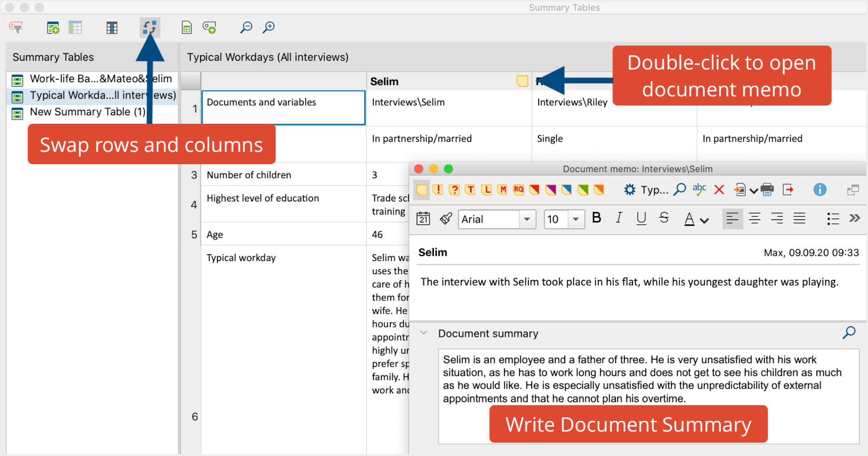Image resolution: width=868 pixels, height=456 pixels.
Task: Click the Selim column header
Action: click(449, 81)
